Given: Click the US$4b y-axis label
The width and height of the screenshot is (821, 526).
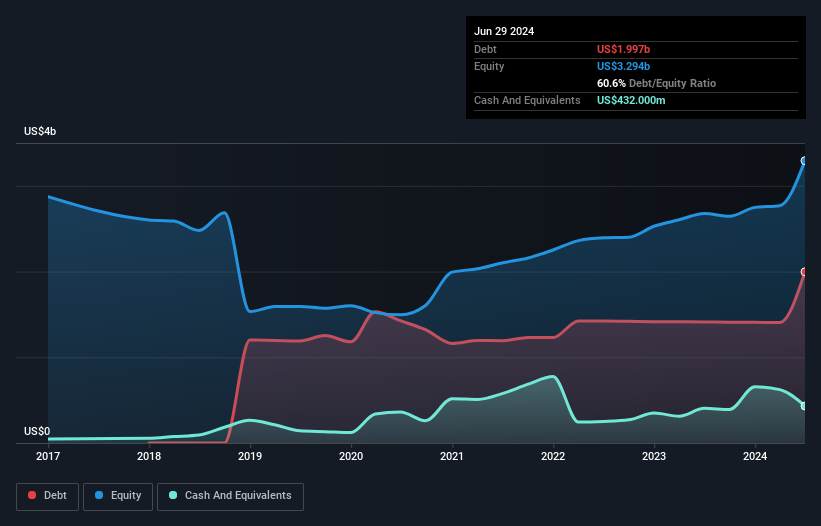Looking at the screenshot, I should pyautogui.click(x=40, y=131).
